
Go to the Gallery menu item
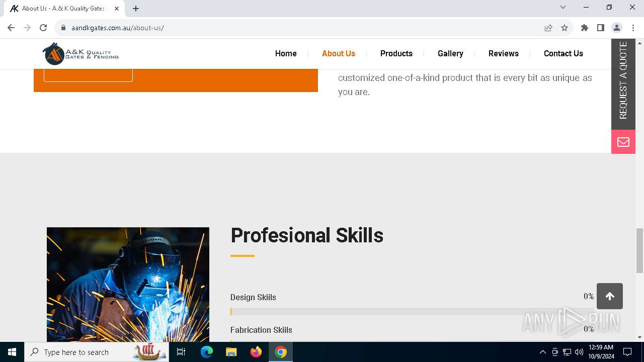coord(450,53)
